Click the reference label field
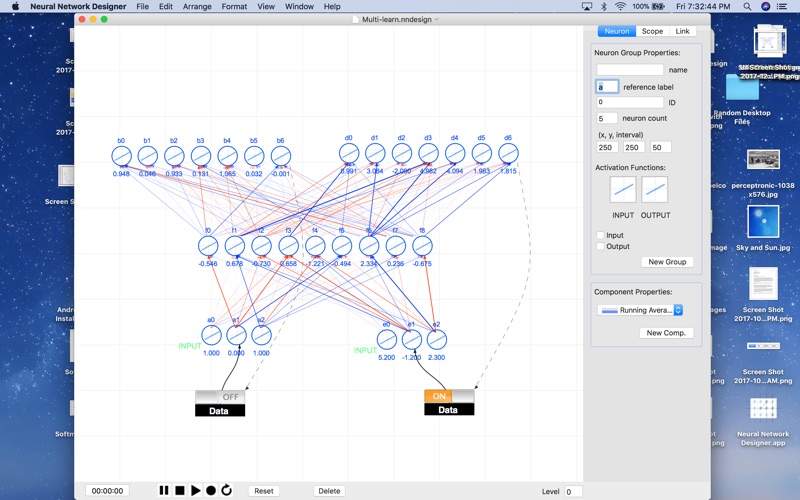This screenshot has height=500, width=800. coord(607,87)
